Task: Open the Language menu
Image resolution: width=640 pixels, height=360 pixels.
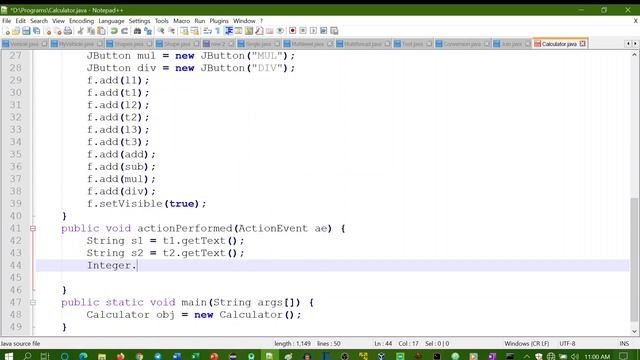Action: coord(111,21)
